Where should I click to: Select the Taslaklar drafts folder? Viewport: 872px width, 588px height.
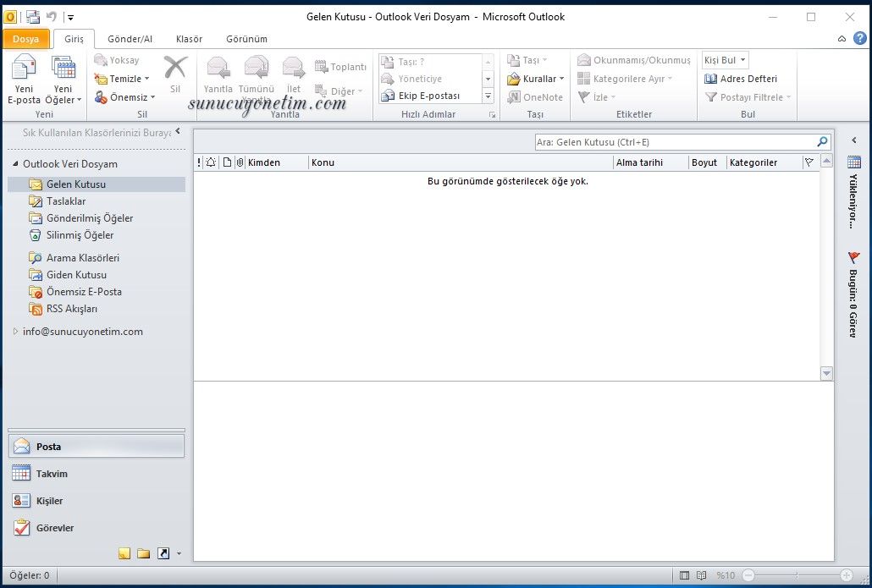coord(65,201)
